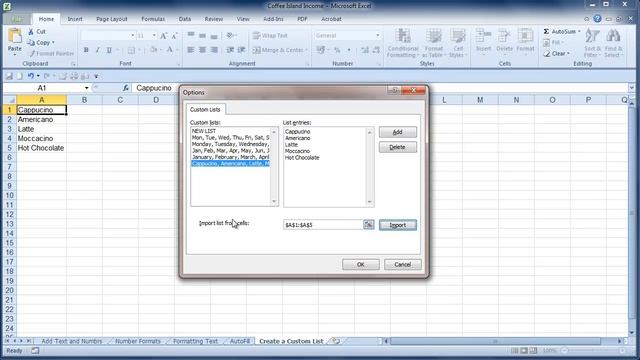The height and width of the screenshot is (360, 640).
Task: Click the Conditional Formatting icon
Action: (x=403, y=36)
